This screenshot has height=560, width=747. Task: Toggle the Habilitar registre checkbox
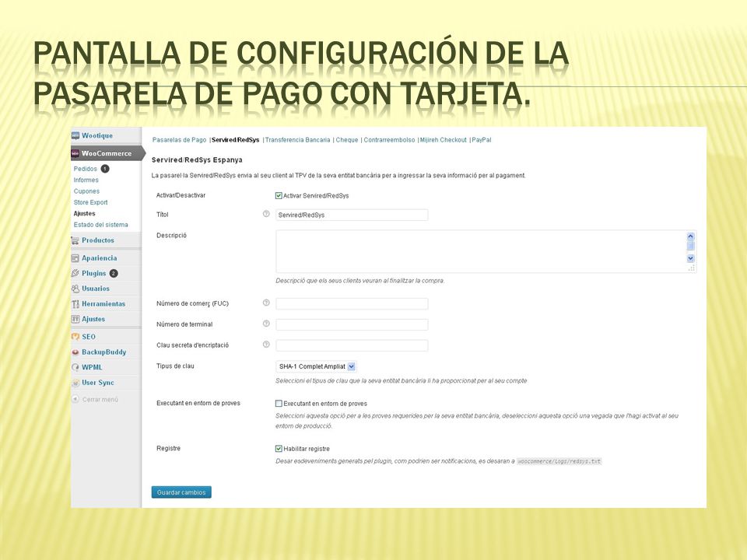point(279,449)
